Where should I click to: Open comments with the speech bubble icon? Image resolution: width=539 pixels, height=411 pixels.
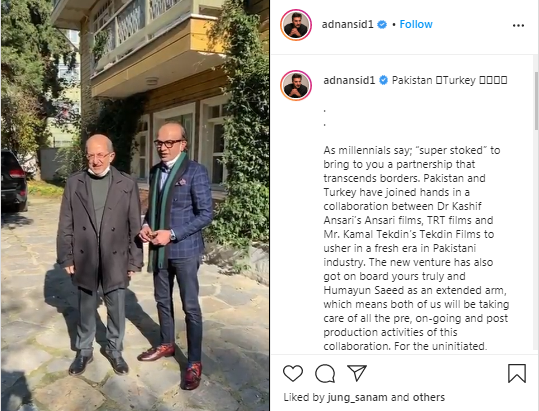(325, 373)
